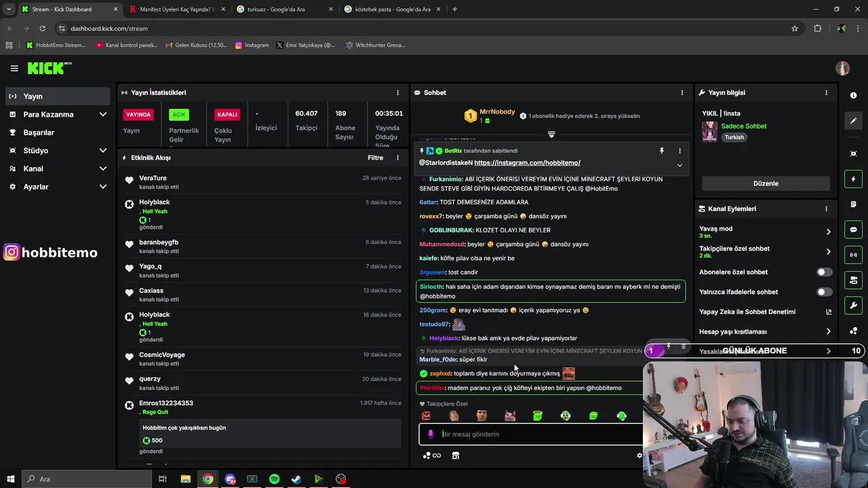Toggle the lightning bolt panel icon
868x488 pixels.
click(853, 179)
